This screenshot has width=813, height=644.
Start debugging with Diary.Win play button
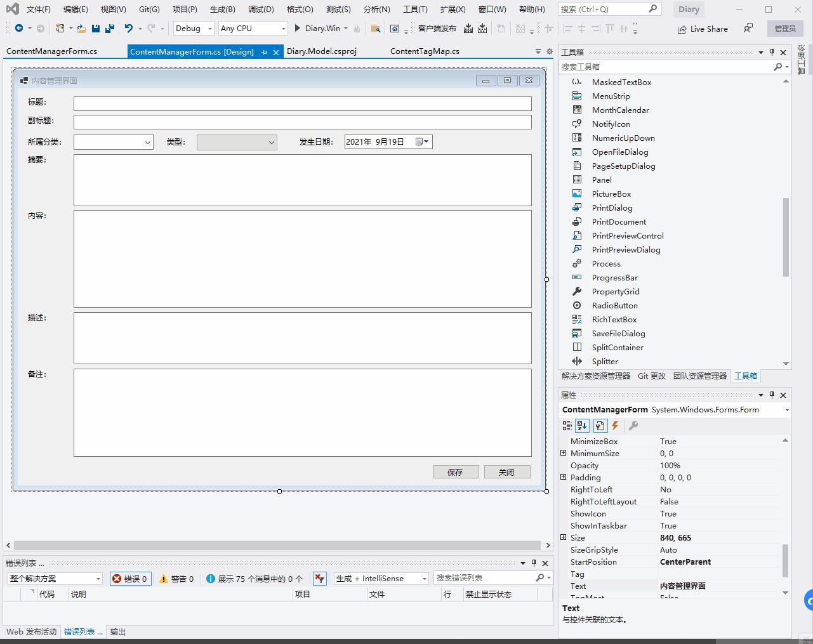[x=297, y=29]
